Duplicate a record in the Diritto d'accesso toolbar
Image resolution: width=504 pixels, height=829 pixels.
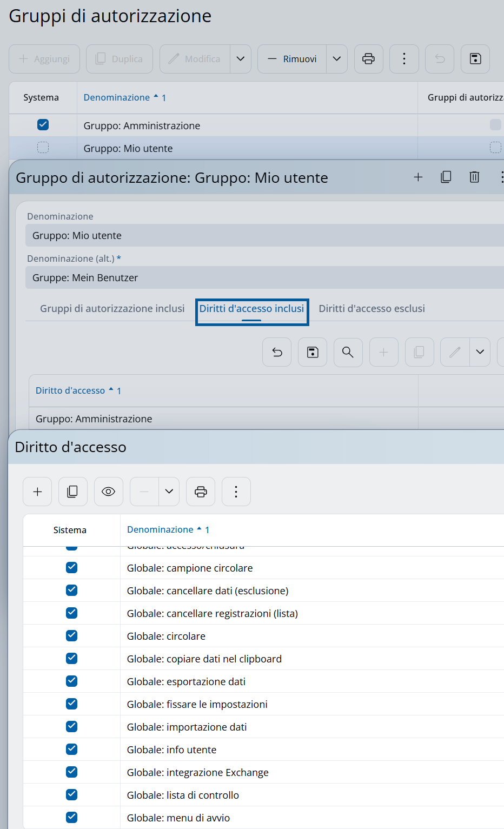(73, 492)
